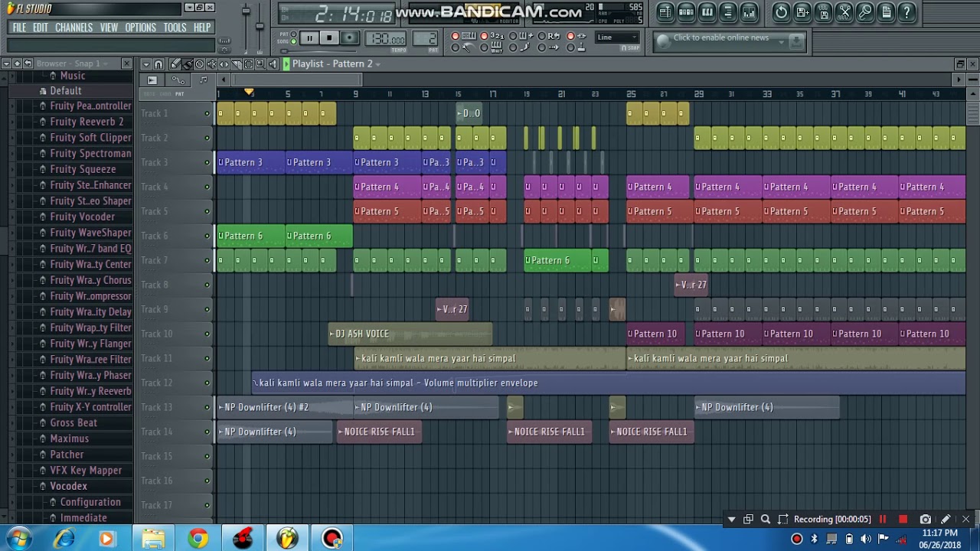Open the Playlist pattern selector dropdown arrow
The height and width of the screenshot is (551, 980).
click(x=377, y=64)
